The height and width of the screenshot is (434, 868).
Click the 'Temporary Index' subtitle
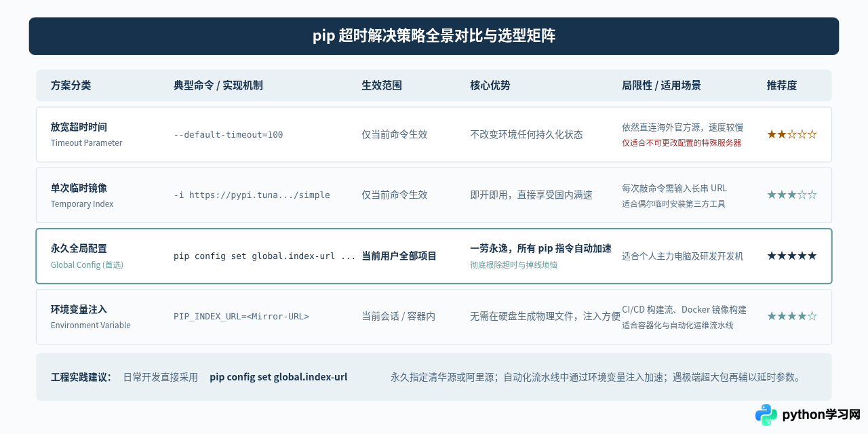82,204
